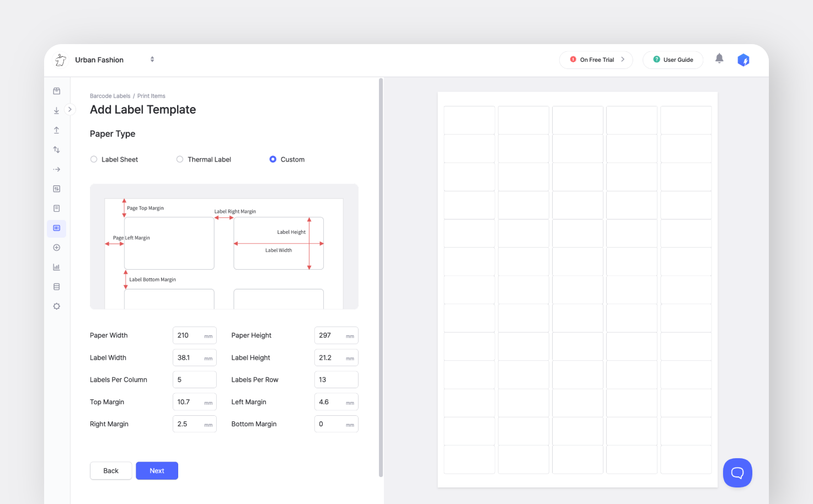Click the add (plus circle) sidebar icon
The width and height of the screenshot is (813, 504).
[56, 247]
